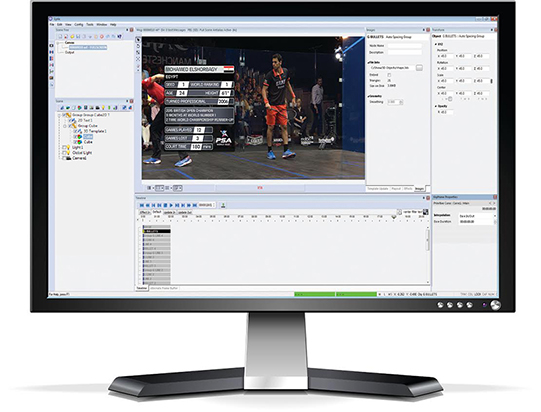Click the first blue icon in the Scene toolbar

62,108
